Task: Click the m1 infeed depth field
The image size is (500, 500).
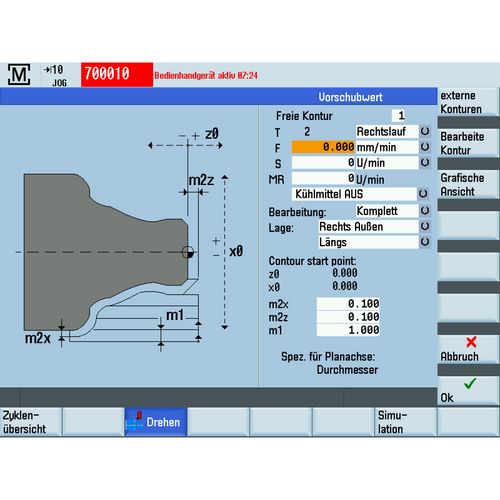Action: tap(348, 330)
